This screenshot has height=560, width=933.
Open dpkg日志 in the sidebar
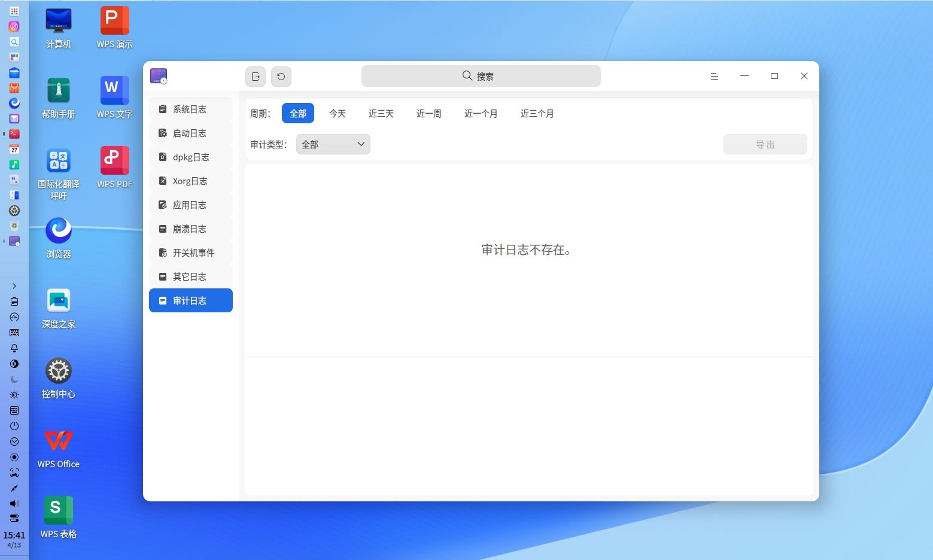(x=191, y=157)
